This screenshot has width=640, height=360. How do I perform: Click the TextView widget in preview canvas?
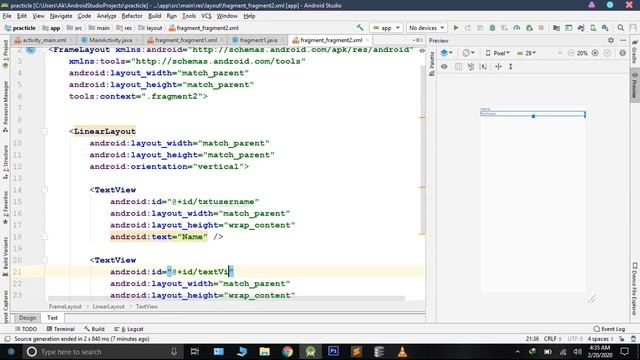[x=533, y=114]
